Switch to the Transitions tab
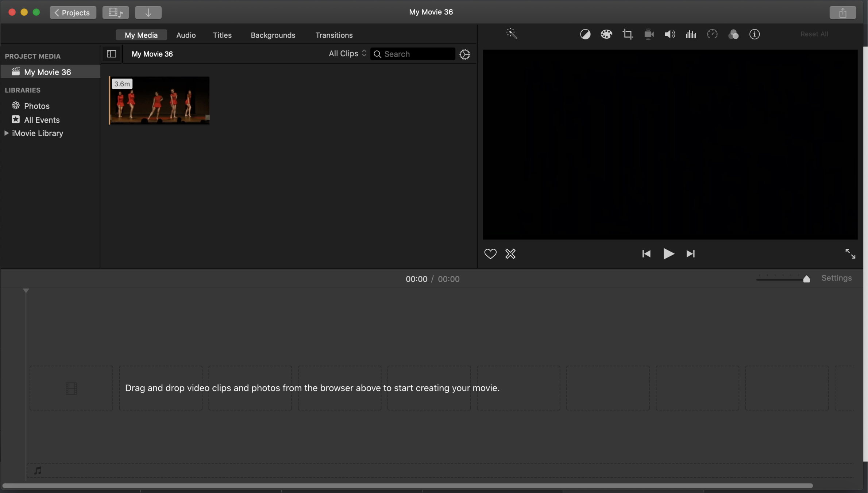 (x=334, y=35)
